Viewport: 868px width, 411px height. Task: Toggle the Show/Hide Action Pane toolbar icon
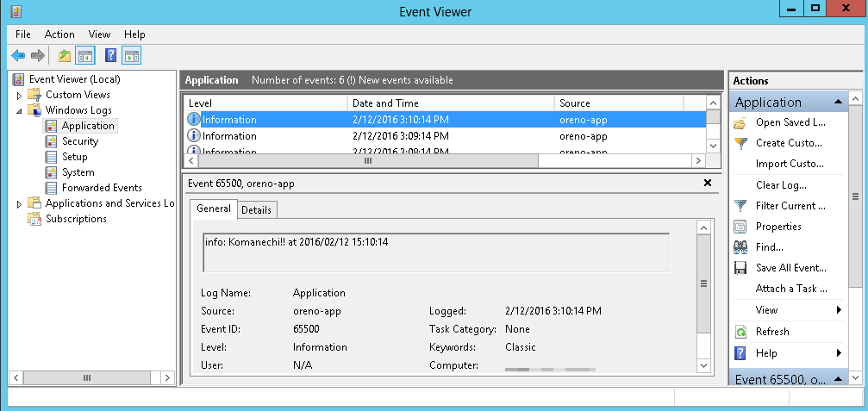click(132, 55)
